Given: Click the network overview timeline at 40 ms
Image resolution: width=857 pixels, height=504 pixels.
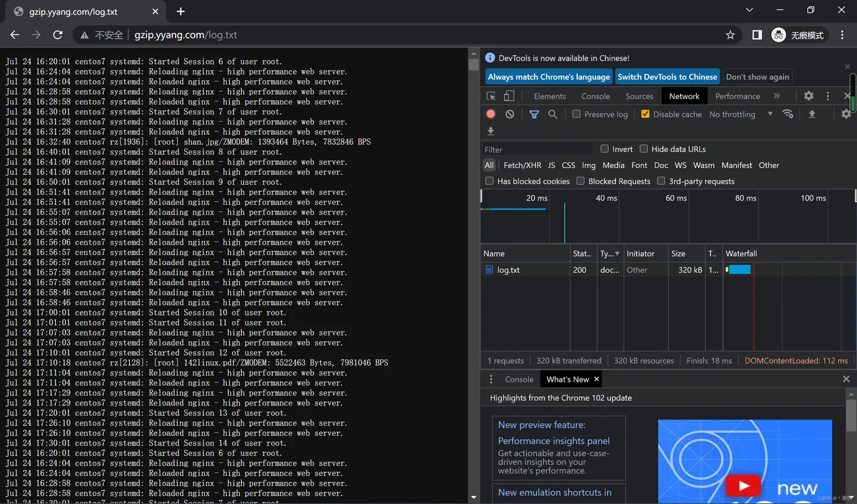Looking at the screenshot, I should [606, 198].
